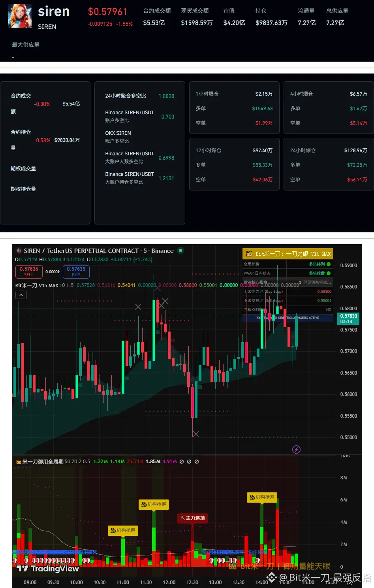Click the green market status dot beside Binance
Image resolution: width=374 pixels, height=588 pixels.
(180, 251)
